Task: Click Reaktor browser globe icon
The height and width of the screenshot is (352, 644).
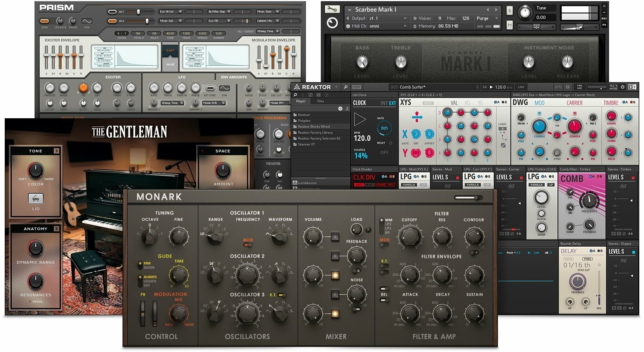Action: tap(340, 108)
